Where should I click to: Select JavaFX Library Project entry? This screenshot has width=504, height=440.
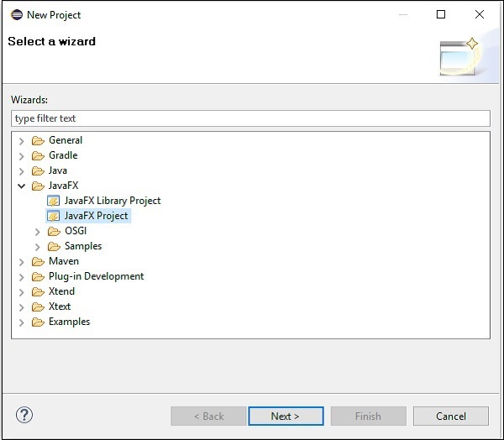click(112, 201)
